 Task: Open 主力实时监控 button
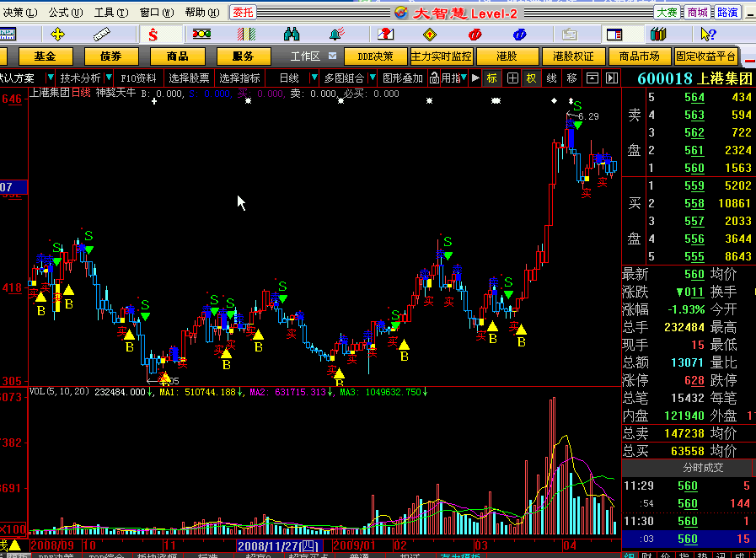[x=441, y=56]
